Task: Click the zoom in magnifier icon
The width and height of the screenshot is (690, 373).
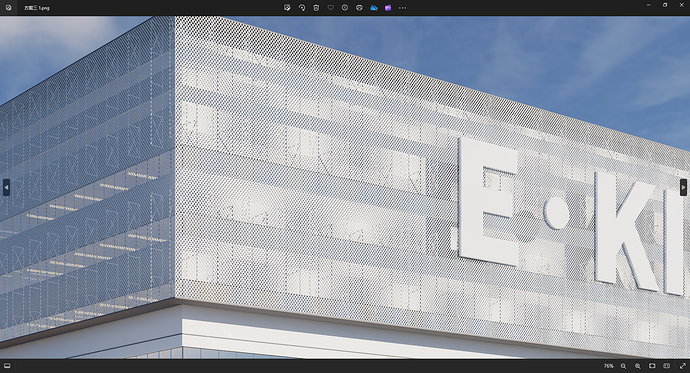Action: click(638, 366)
